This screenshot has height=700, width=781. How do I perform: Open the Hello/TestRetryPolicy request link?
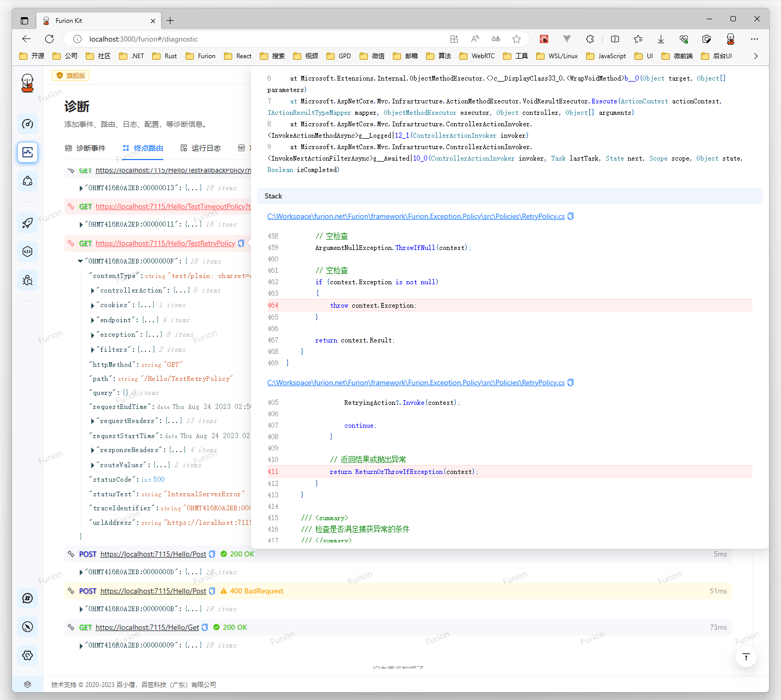point(165,243)
